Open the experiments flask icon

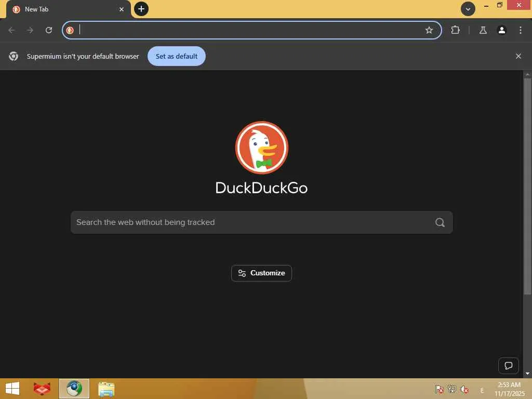pos(483,30)
